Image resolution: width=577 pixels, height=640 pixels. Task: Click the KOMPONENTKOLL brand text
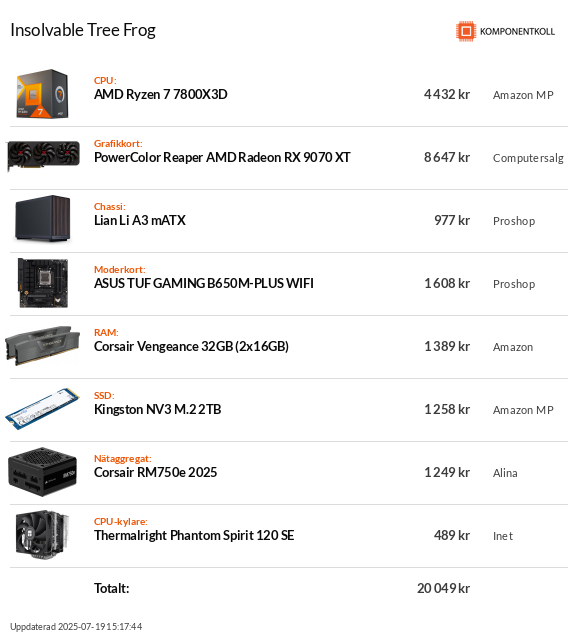click(x=517, y=32)
